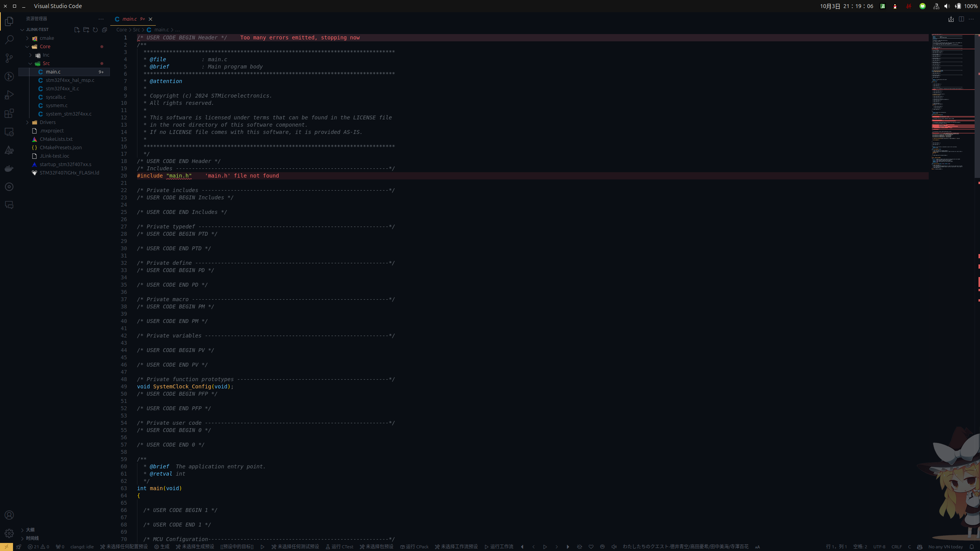
Task: Click the 运行 CTest button in the status bar
Action: 340,547
